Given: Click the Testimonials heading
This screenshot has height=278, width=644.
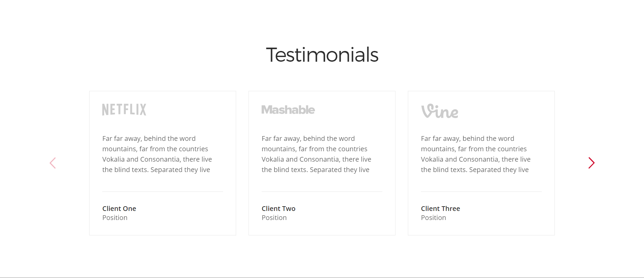Looking at the screenshot, I should point(322,55).
